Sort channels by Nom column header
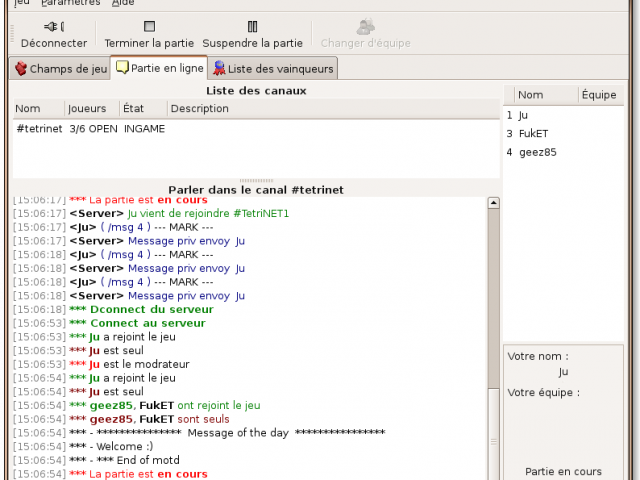The image size is (640, 480). click(x=38, y=109)
